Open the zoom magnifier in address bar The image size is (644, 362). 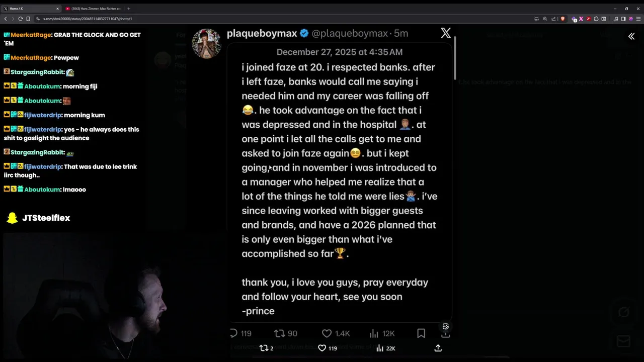545,19
